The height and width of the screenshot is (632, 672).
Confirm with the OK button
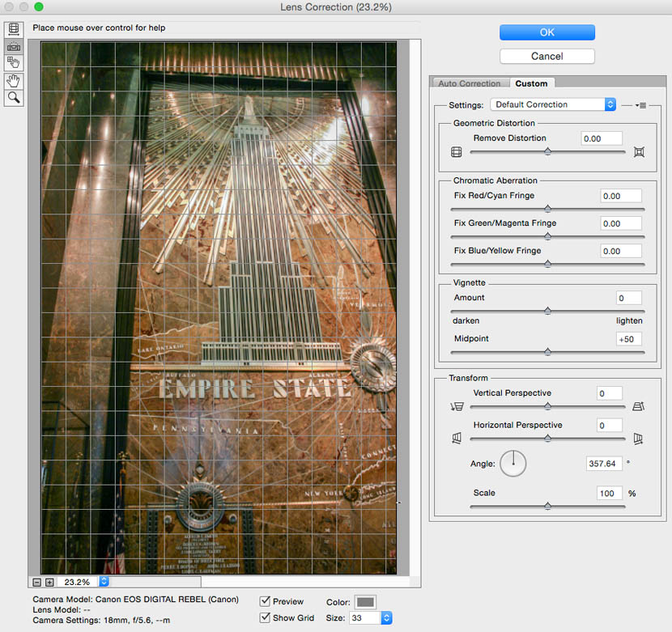(x=547, y=32)
